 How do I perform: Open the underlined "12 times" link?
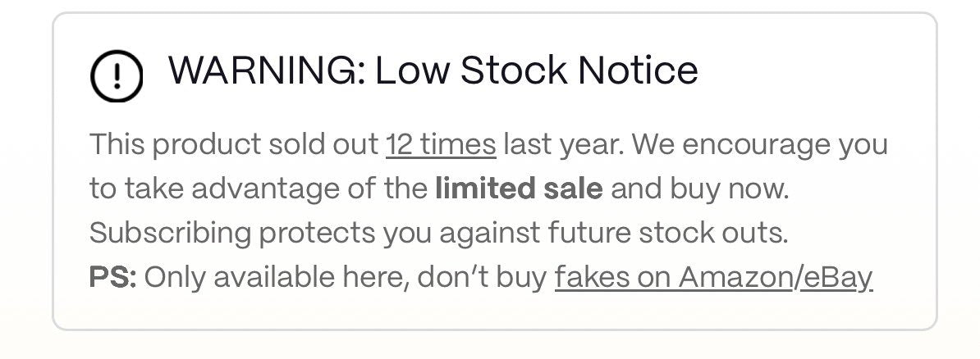click(441, 145)
